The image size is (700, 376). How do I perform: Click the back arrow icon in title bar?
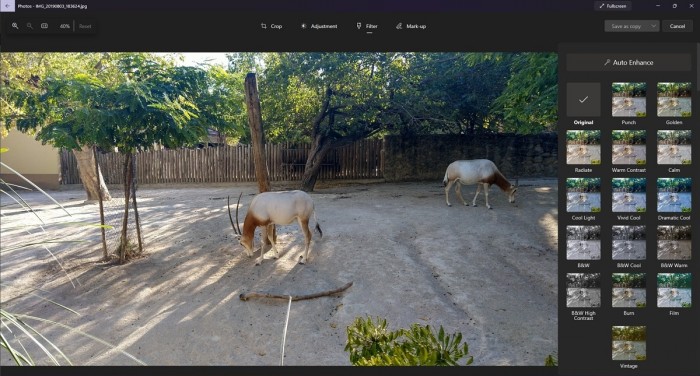7,6
